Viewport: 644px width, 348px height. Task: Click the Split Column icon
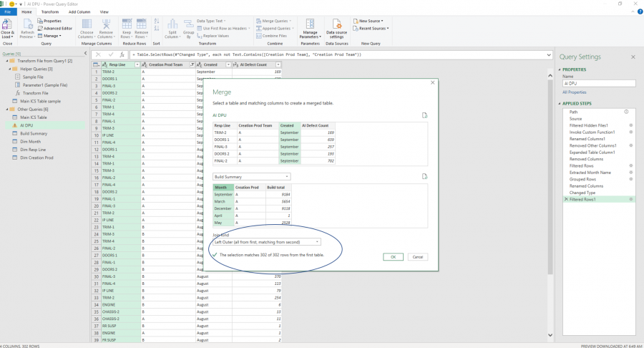tap(172, 24)
